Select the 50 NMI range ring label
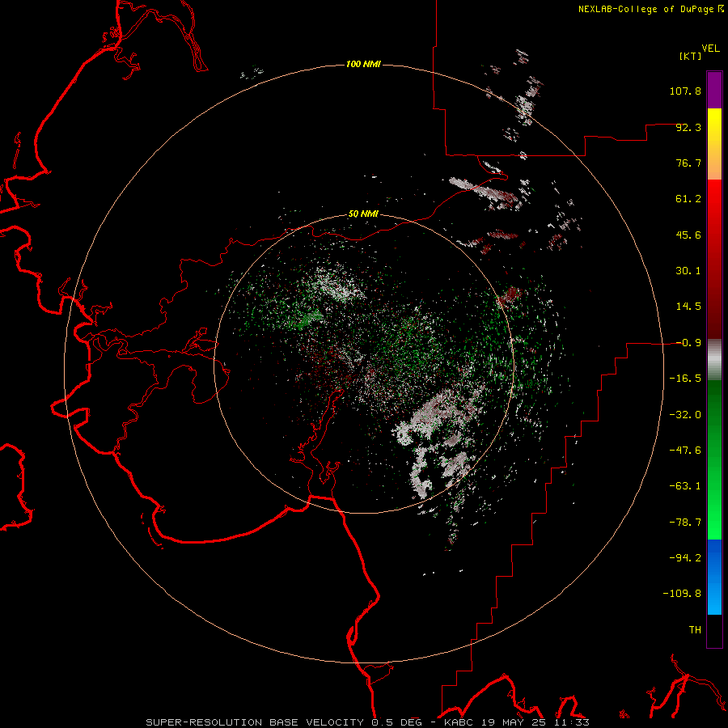This screenshot has width=728, height=728. [363, 214]
